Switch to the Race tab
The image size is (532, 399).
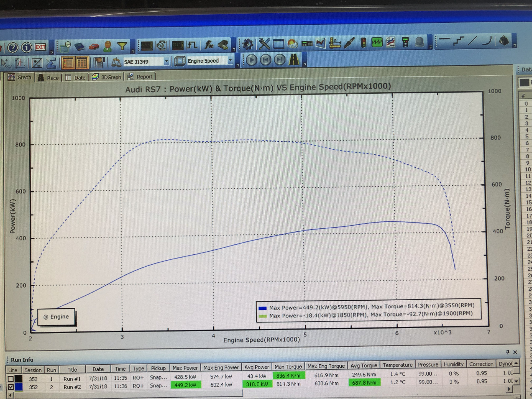(49, 78)
